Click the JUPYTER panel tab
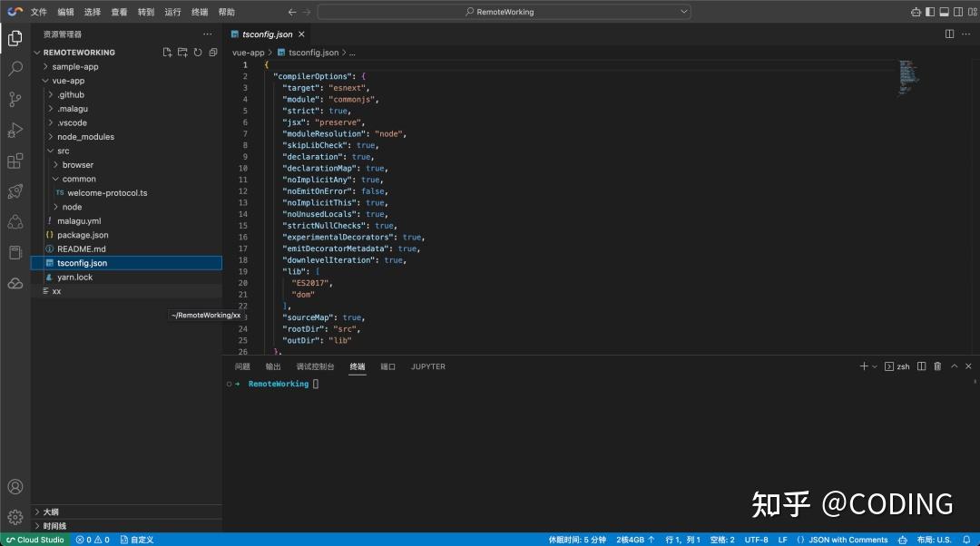 427,366
